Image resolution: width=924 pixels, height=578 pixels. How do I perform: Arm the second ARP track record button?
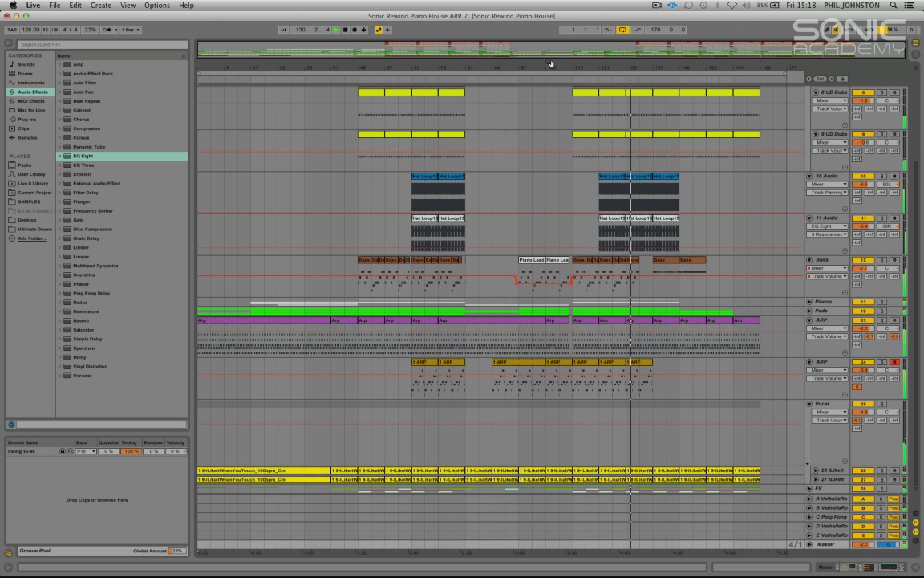(894, 362)
